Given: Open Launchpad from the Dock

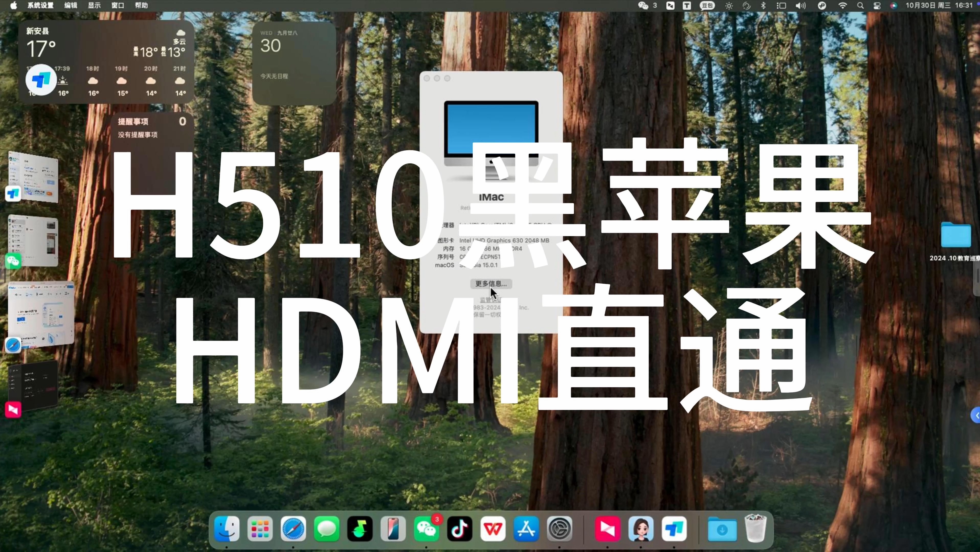Looking at the screenshot, I should tap(260, 529).
